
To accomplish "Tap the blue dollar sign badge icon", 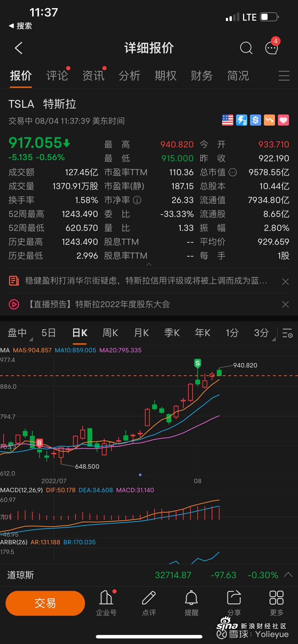I will pos(256,120).
